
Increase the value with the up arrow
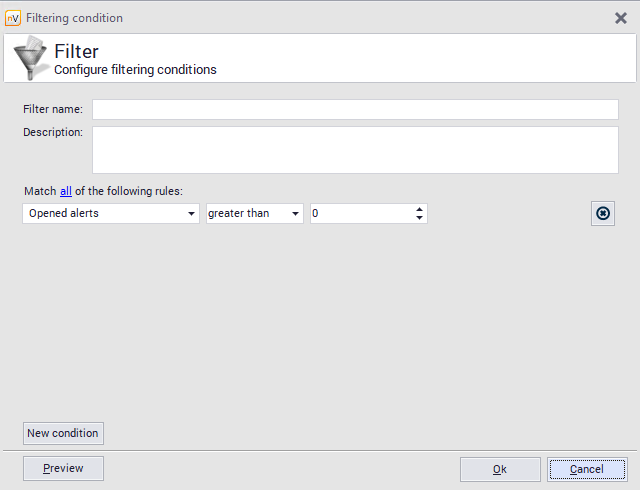(x=419, y=209)
